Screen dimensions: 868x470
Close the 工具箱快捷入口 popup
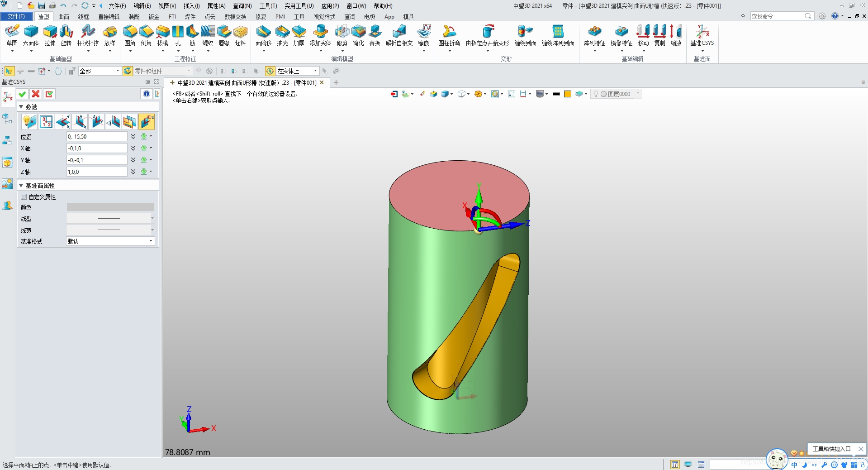(x=861, y=449)
